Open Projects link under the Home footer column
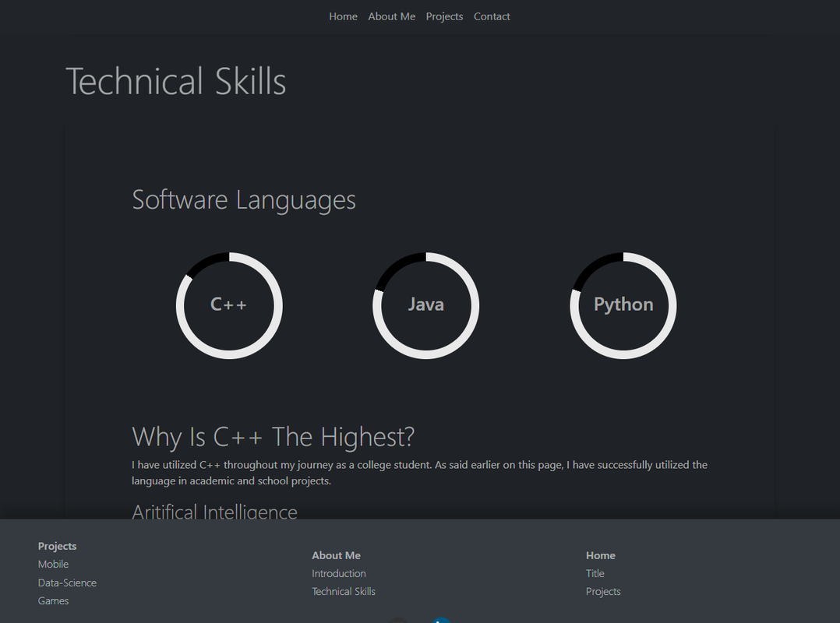 tap(603, 591)
